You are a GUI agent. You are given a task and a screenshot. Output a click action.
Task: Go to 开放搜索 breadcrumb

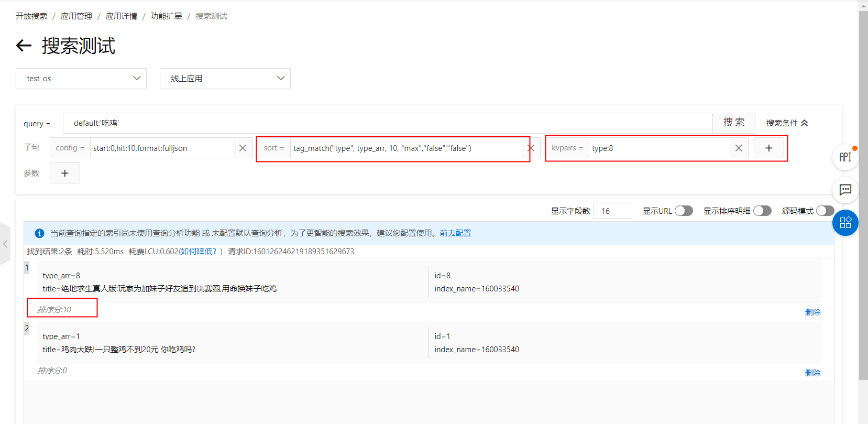tap(31, 16)
